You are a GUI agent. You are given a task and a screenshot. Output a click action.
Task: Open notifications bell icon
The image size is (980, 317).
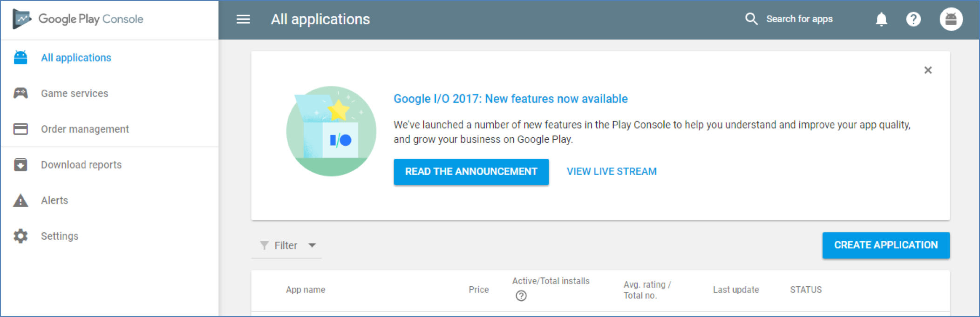[881, 19]
